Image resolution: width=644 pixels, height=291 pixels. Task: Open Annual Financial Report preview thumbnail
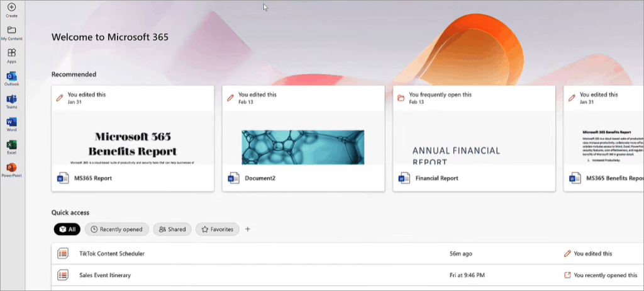(474, 138)
